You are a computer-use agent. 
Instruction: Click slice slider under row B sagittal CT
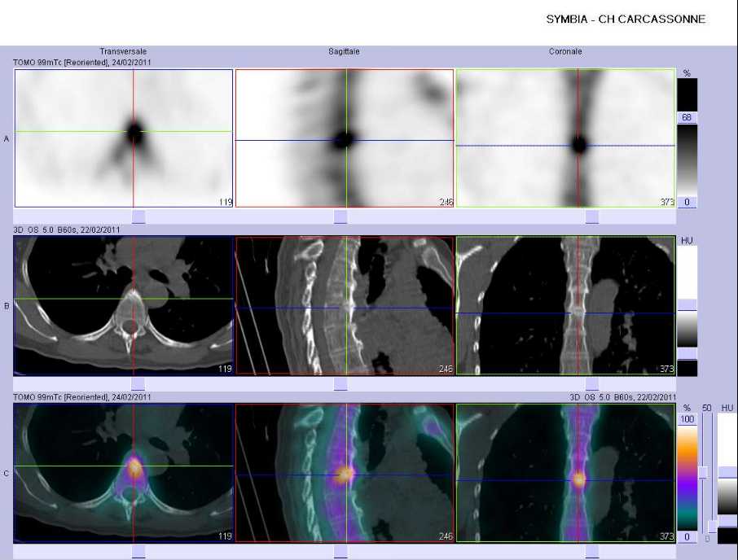(340, 384)
